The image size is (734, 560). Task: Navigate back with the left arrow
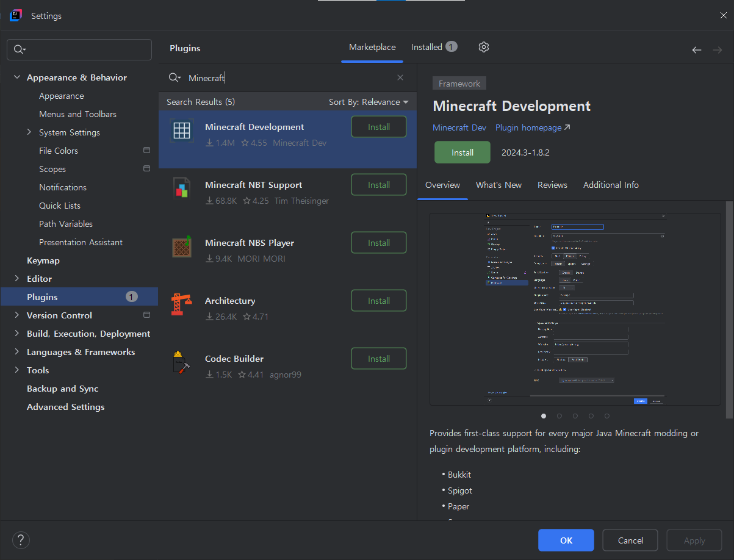point(697,50)
